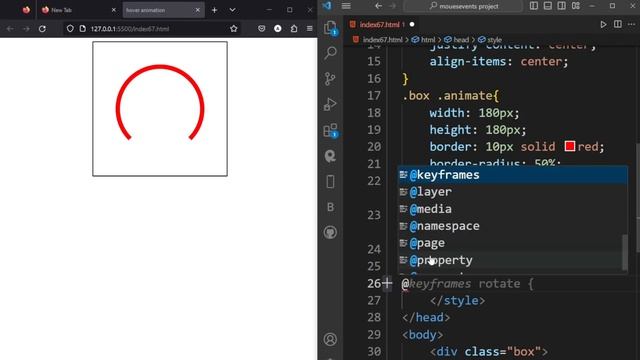Viewport: 640px width, 360px height.
Task: Open the Search view in activity bar
Action: [330, 53]
